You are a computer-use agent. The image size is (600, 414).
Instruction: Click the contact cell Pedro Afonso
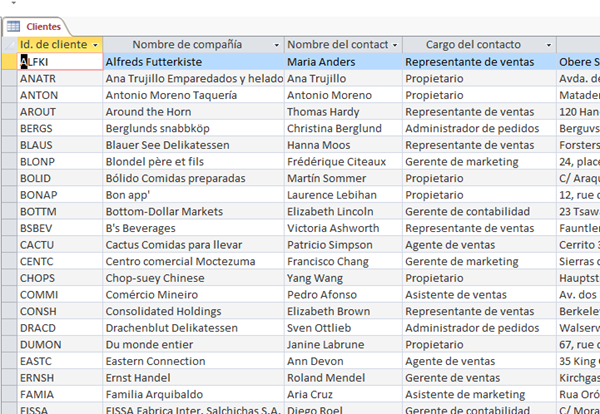point(343,295)
